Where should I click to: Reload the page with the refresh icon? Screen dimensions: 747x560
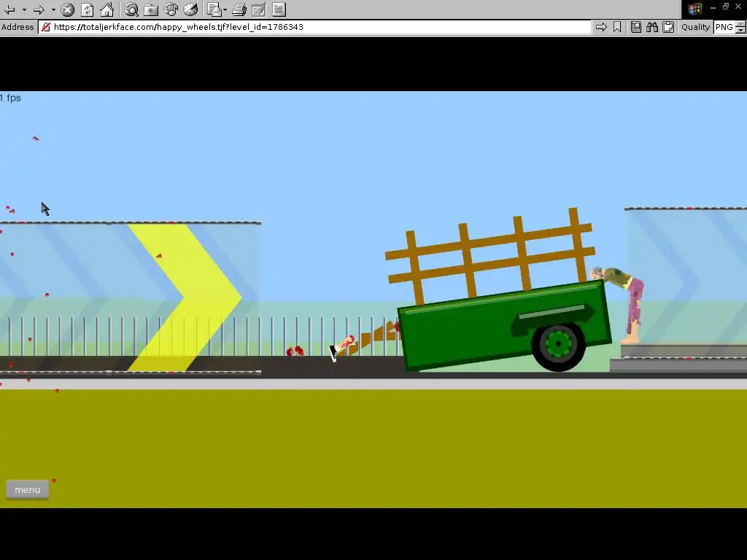tap(88, 9)
